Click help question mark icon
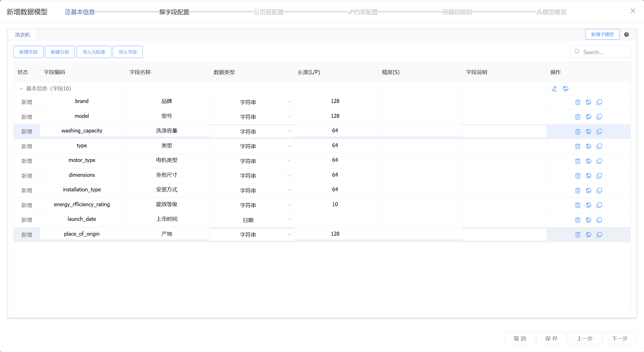 click(x=627, y=34)
